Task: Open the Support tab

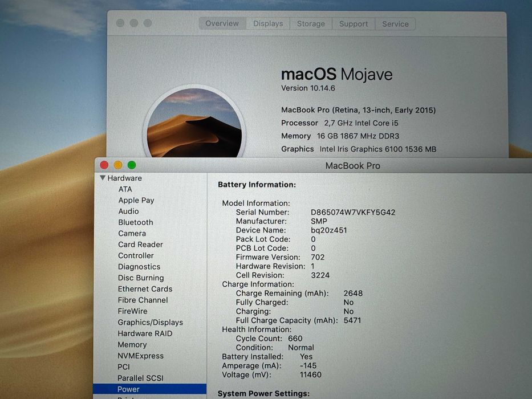Action: [x=354, y=24]
